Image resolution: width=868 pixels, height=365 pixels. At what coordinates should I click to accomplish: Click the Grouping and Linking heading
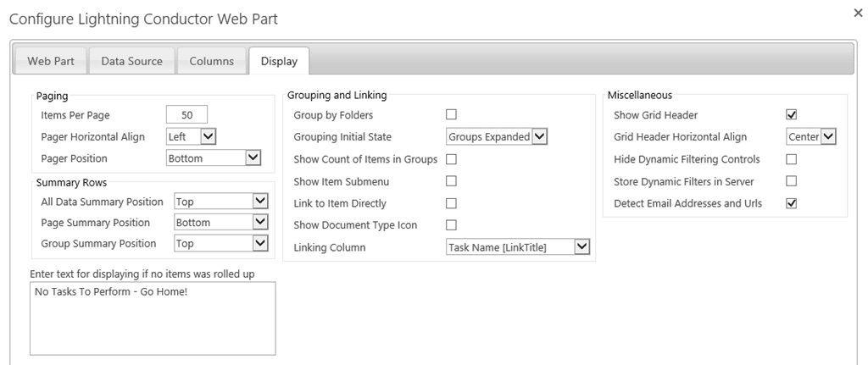pyautogui.click(x=337, y=95)
